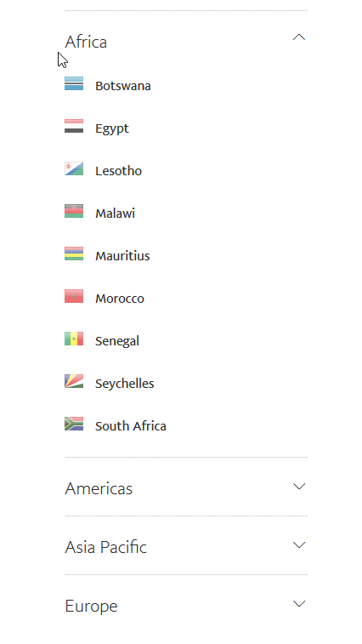Click the Malawi flag icon
362x644 pixels.
pyautogui.click(x=74, y=211)
